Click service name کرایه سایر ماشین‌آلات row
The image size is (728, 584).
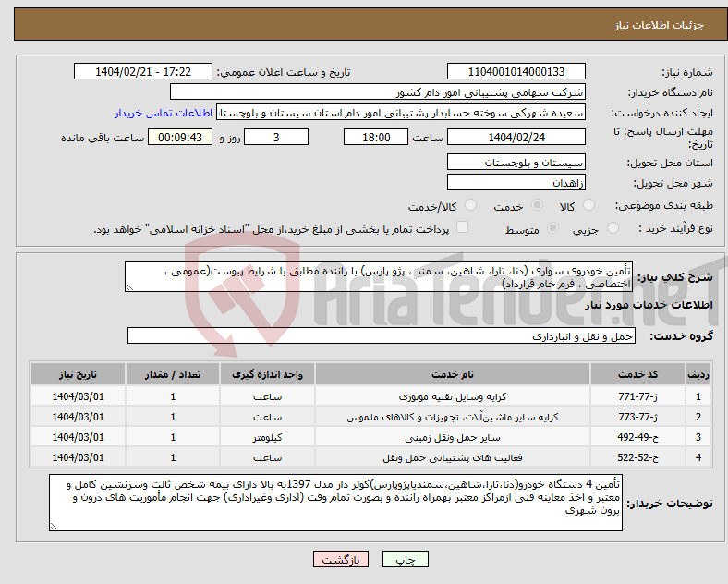[x=453, y=417]
